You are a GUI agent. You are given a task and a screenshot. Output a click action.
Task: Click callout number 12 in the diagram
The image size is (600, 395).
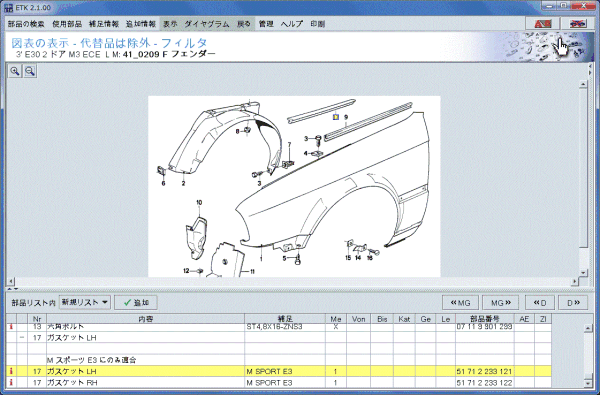186,271
